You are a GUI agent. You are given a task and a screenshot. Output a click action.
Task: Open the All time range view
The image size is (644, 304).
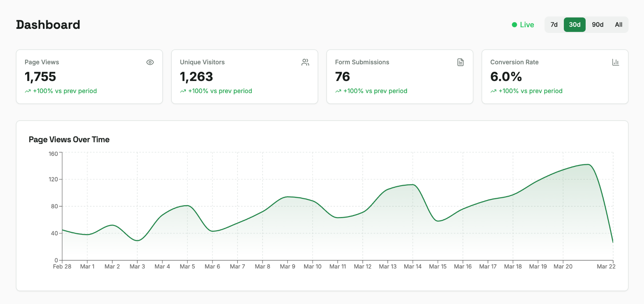[x=618, y=25]
